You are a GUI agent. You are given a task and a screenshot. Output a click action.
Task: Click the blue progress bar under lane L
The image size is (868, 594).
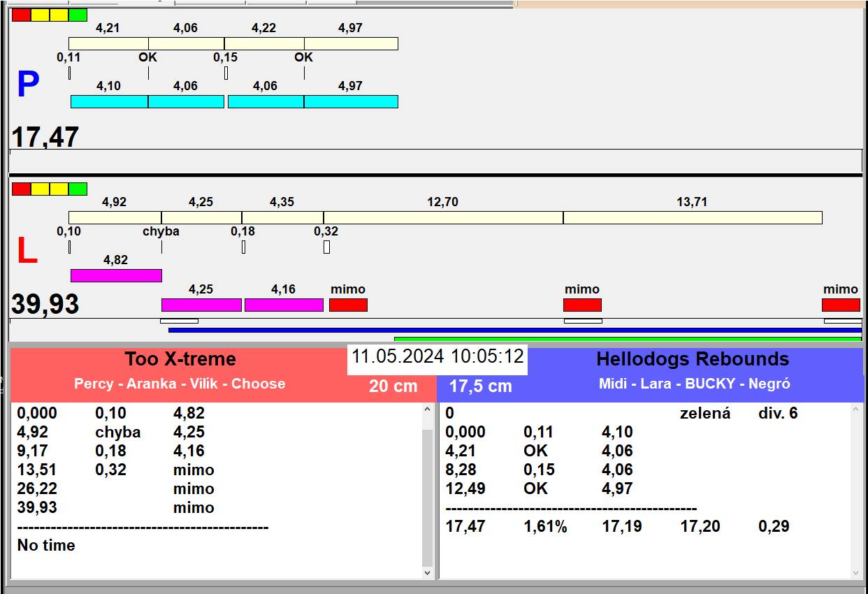click(514, 330)
